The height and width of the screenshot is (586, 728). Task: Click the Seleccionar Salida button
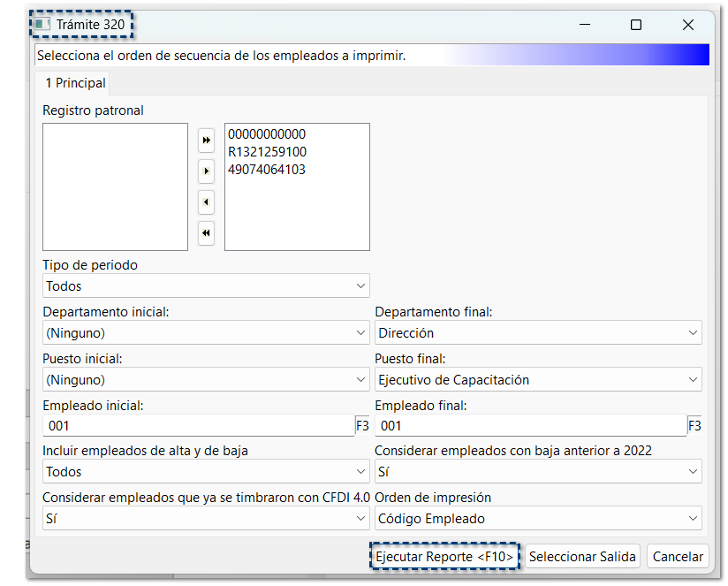[x=582, y=556]
